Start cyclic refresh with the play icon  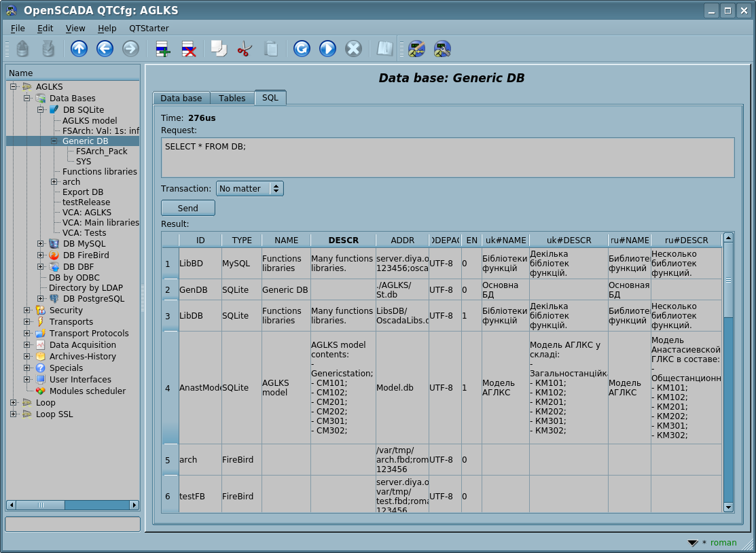click(327, 49)
